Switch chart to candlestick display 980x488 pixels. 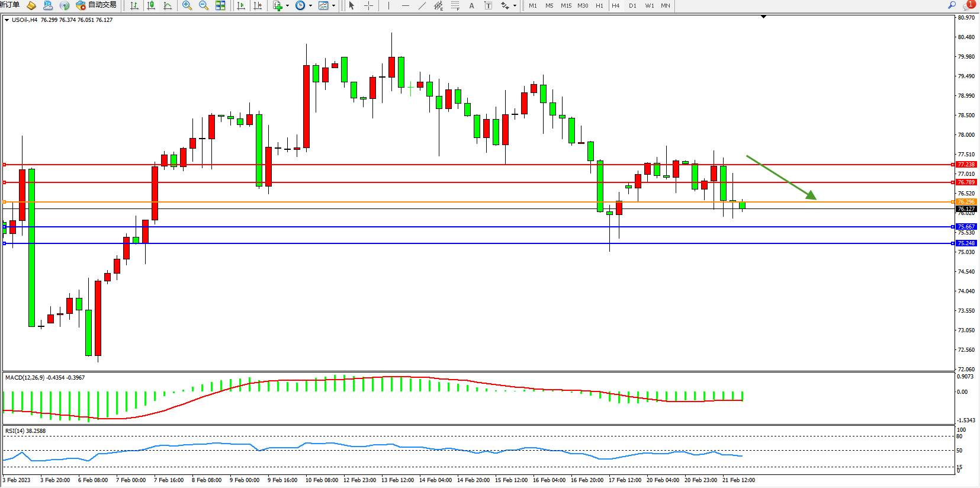tap(151, 5)
